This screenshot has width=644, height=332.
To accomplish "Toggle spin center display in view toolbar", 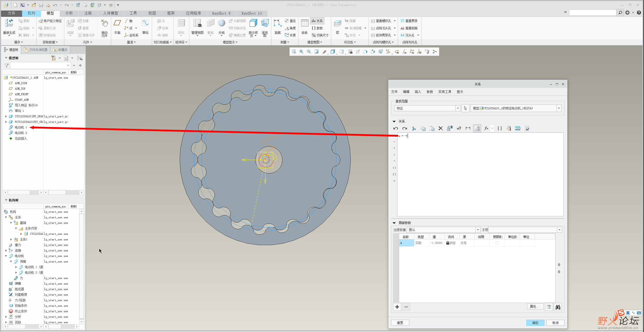I will click(435, 52).
